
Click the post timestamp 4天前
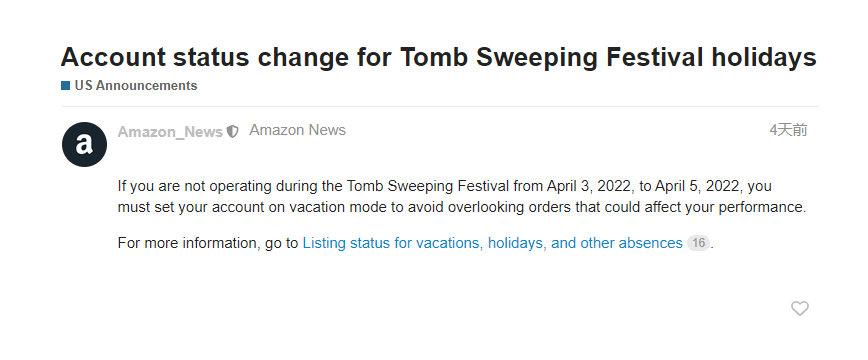788,130
